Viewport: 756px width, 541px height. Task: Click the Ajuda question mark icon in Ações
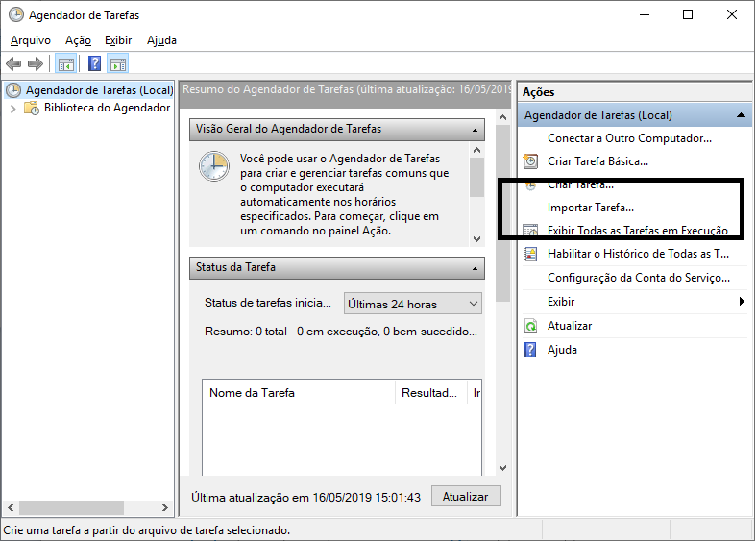pyautogui.click(x=530, y=350)
